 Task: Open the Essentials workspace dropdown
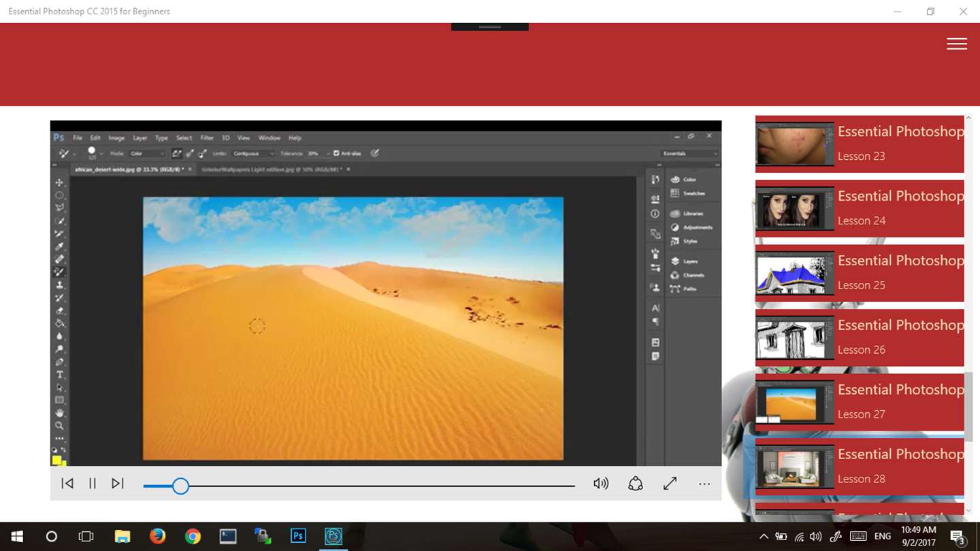point(689,154)
